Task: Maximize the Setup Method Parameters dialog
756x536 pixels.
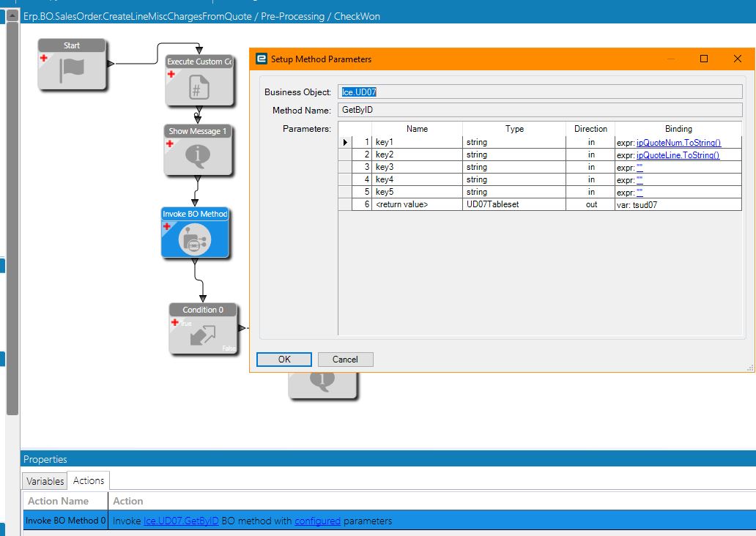Action: click(x=704, y=59)
